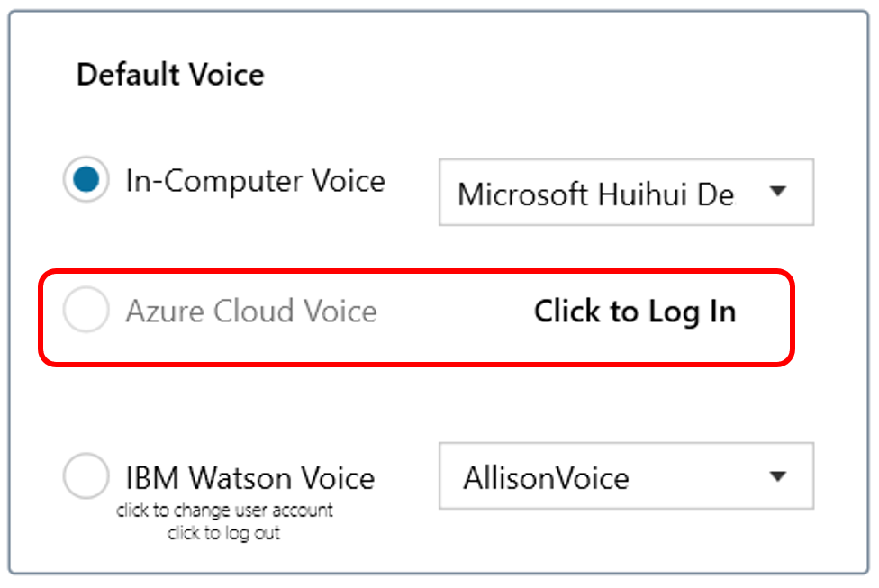Choose the Azure Cloud Voice radio button
The image size is (879, 588).
pyautogui.click(x=86, y=312)
